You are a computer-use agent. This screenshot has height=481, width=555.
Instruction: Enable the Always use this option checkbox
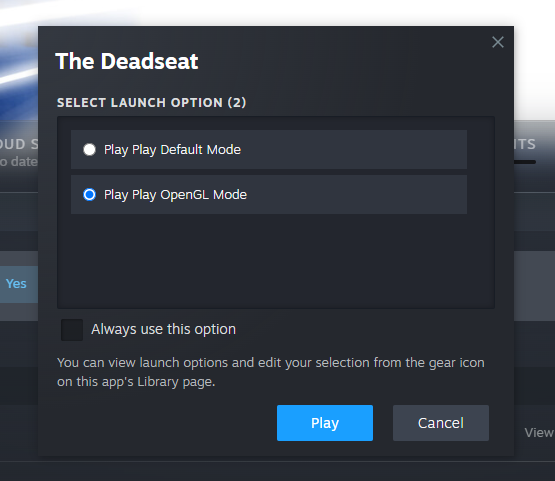(x=72, y=330)
